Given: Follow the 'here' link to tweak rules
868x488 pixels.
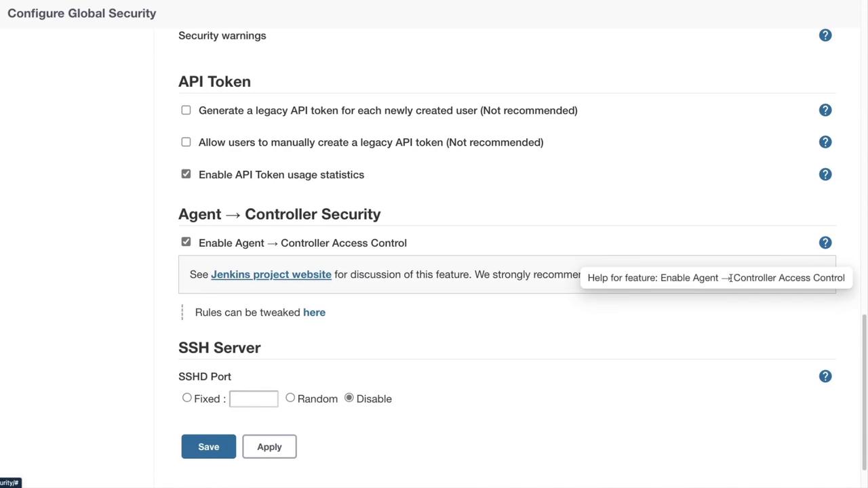Looking at the screenshot, I should [x=314, y=312].
